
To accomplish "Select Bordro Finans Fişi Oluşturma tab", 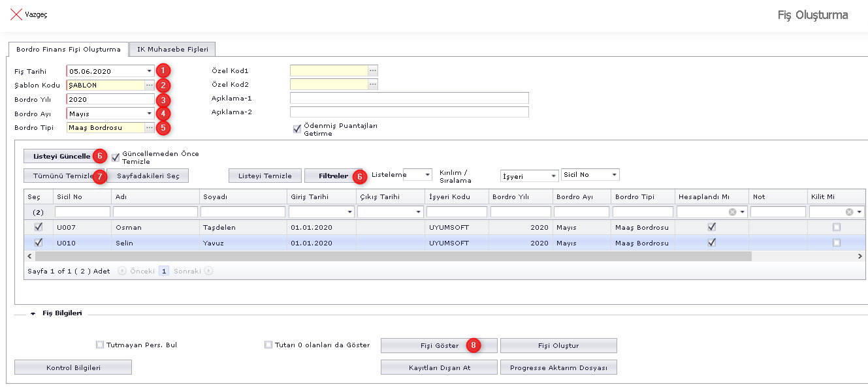I will coord(68,50).
